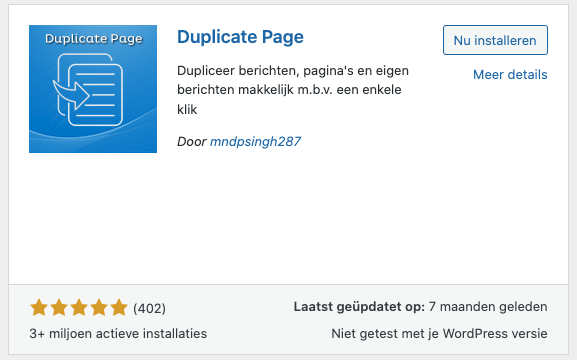Click the Nu installeren button

[x=495, y=40]
